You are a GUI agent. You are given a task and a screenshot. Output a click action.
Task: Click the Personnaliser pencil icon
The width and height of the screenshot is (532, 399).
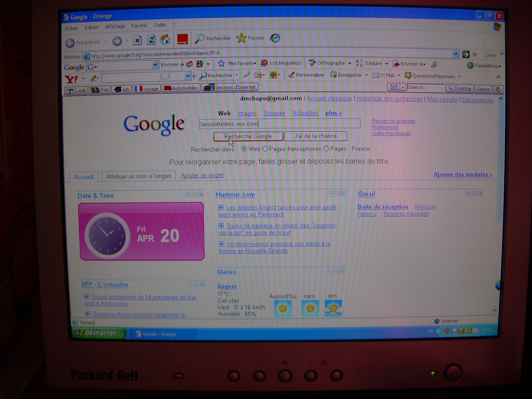coord(291,75)
